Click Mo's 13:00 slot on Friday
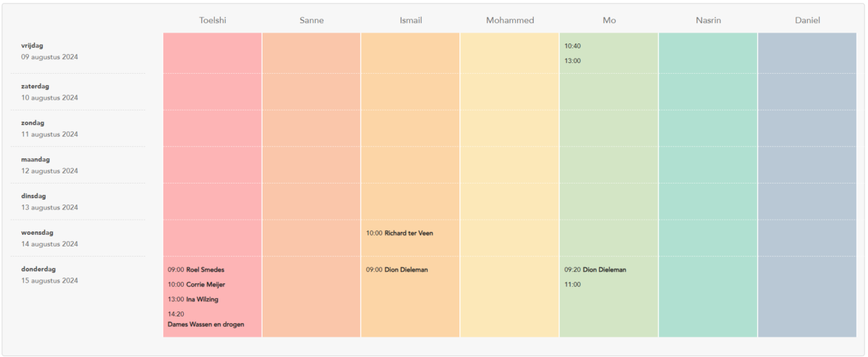The width and height of the screenshot is (868, 357). (572, 61)
